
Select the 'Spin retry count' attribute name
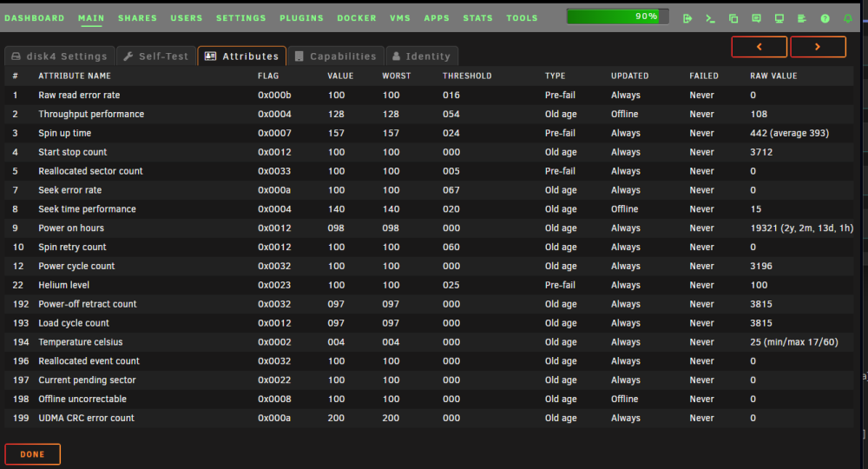(x=72, y=247)
